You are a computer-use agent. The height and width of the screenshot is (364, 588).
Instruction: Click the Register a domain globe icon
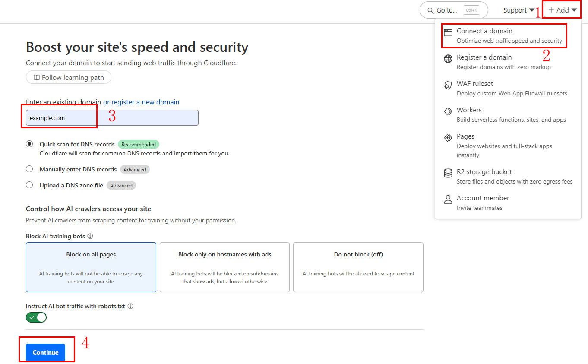(448, 59)
